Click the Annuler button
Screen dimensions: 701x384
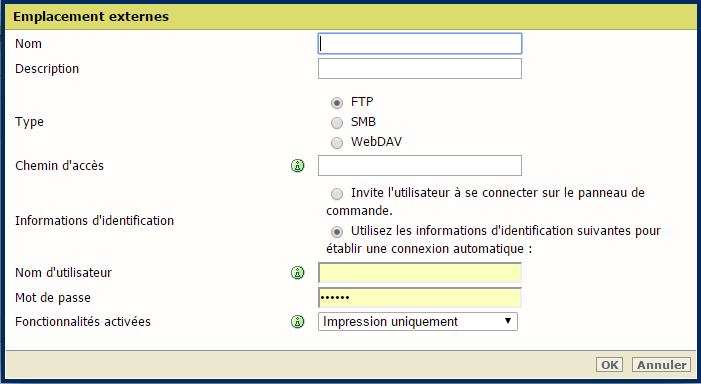click(661, 365)
